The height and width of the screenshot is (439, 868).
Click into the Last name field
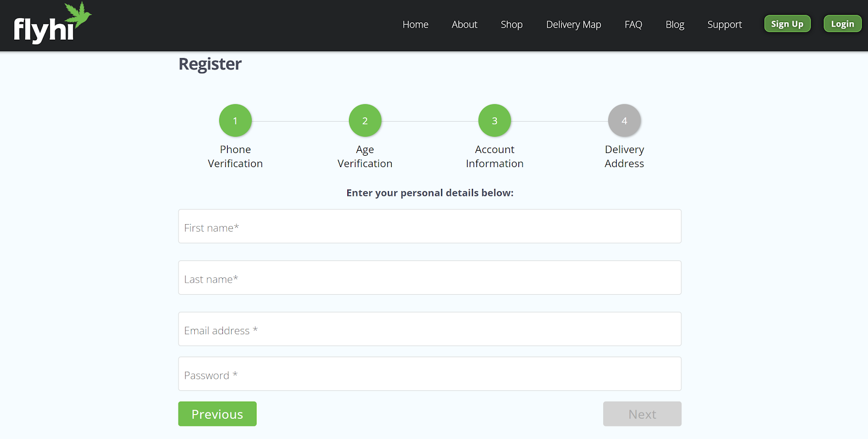click(429, 278)
